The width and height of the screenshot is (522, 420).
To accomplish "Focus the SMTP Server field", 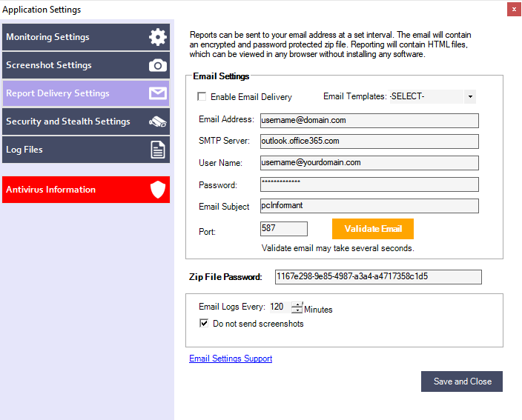I will click(x=369, y=141).
